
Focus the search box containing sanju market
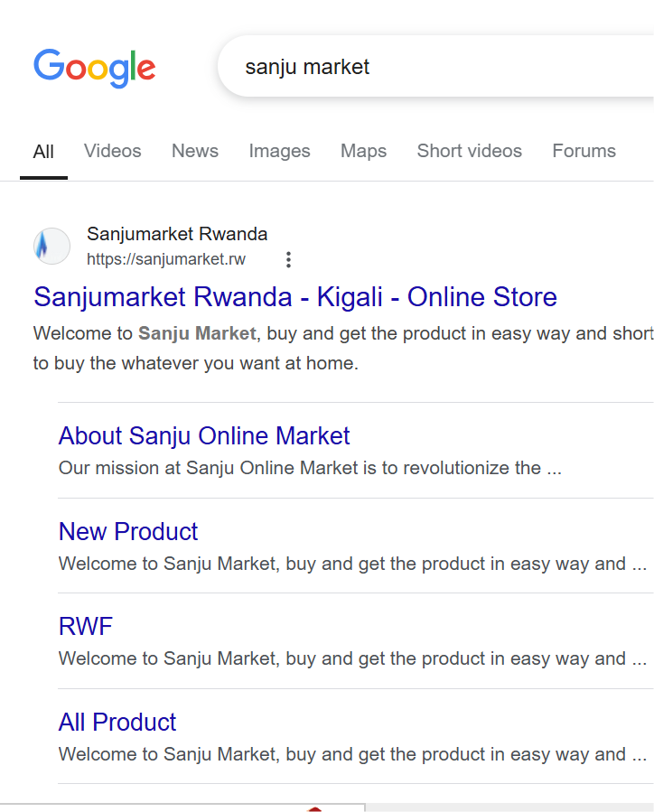pos(435,67)
